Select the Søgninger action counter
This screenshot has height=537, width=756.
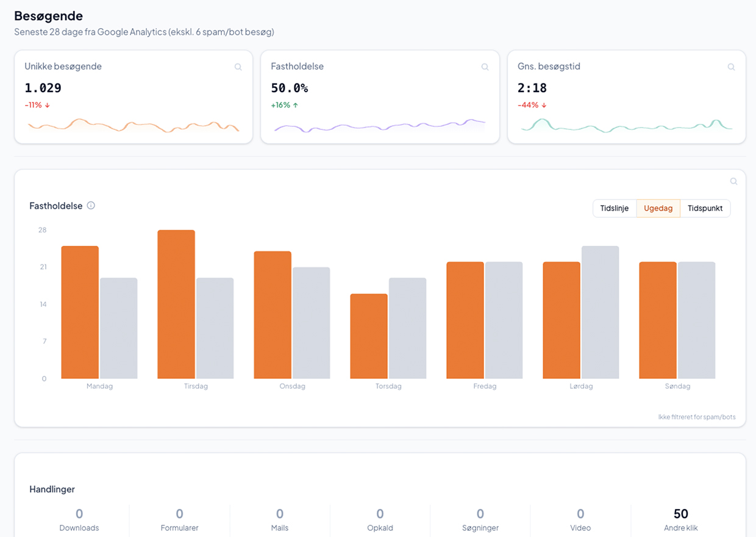480,519
